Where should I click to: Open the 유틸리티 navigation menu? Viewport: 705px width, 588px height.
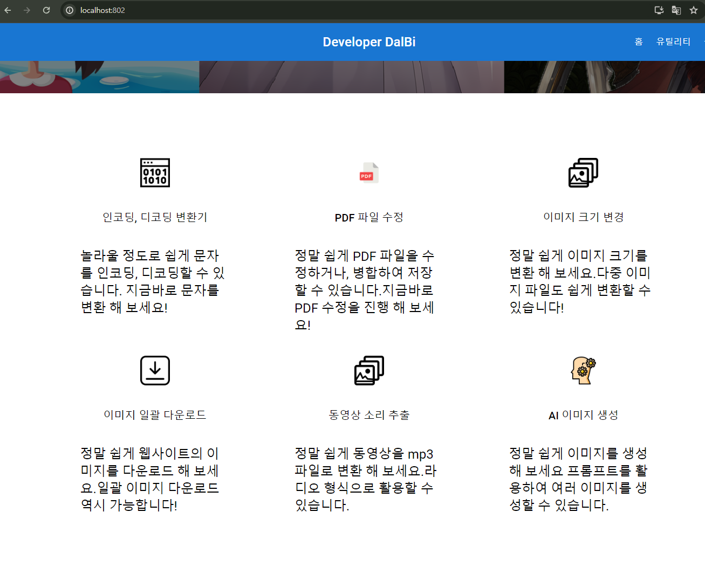tap(673, 41)
